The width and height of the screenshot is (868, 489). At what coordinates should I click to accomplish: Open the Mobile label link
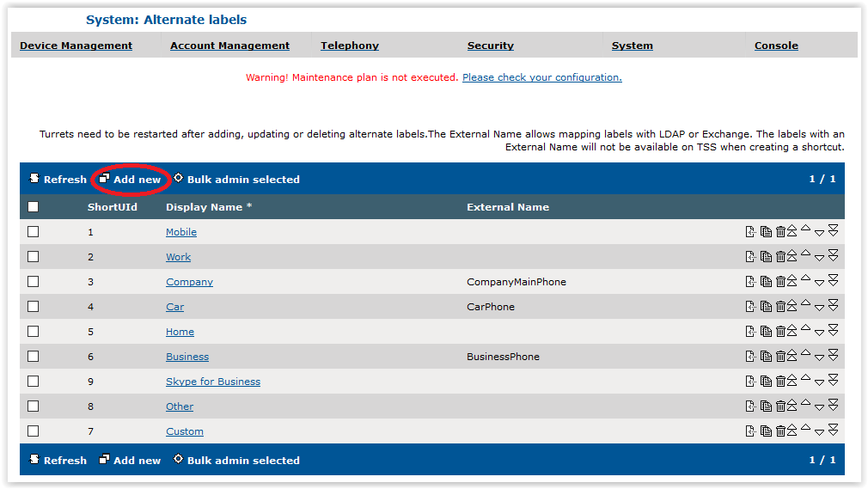181,232
